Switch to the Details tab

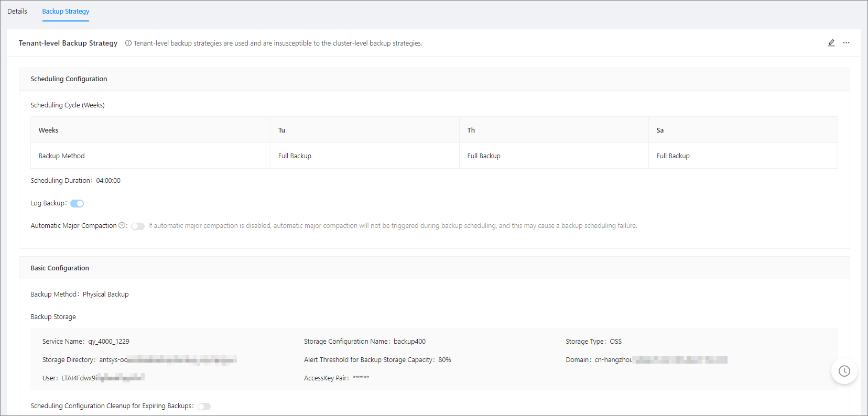pyautogui.click(x=17, y=12)
